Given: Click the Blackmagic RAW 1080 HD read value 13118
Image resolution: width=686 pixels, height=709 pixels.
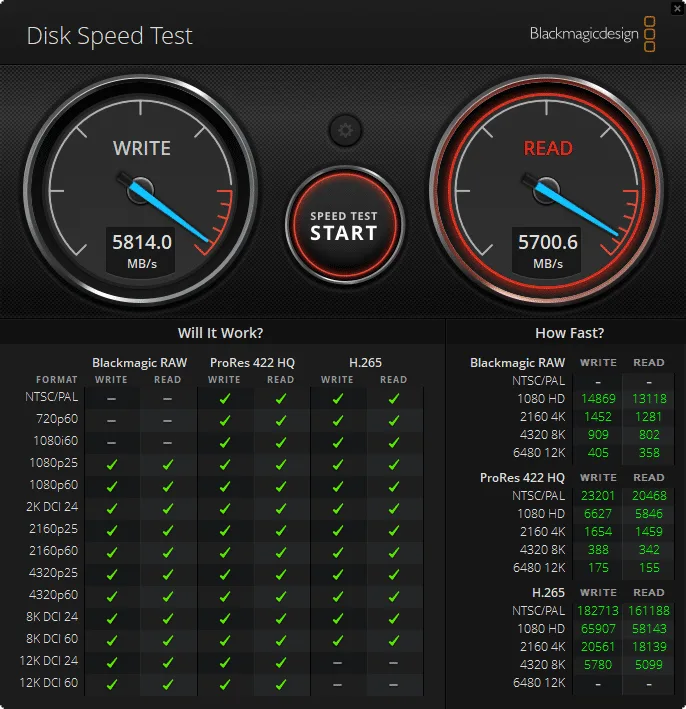Looking at the screenshot, I should point(649,399).
